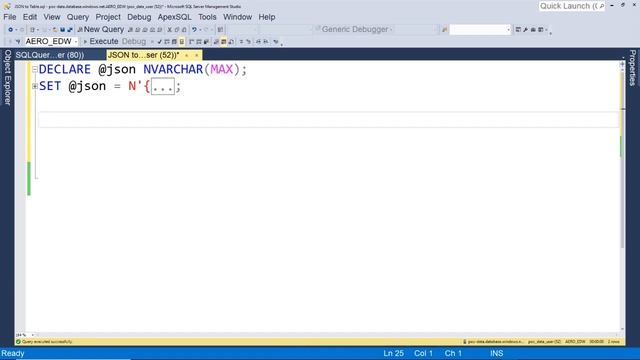This screenshot has height=360, width=640.
Task: Toggle Include Client Statistics
Action: tap(206, 42)
